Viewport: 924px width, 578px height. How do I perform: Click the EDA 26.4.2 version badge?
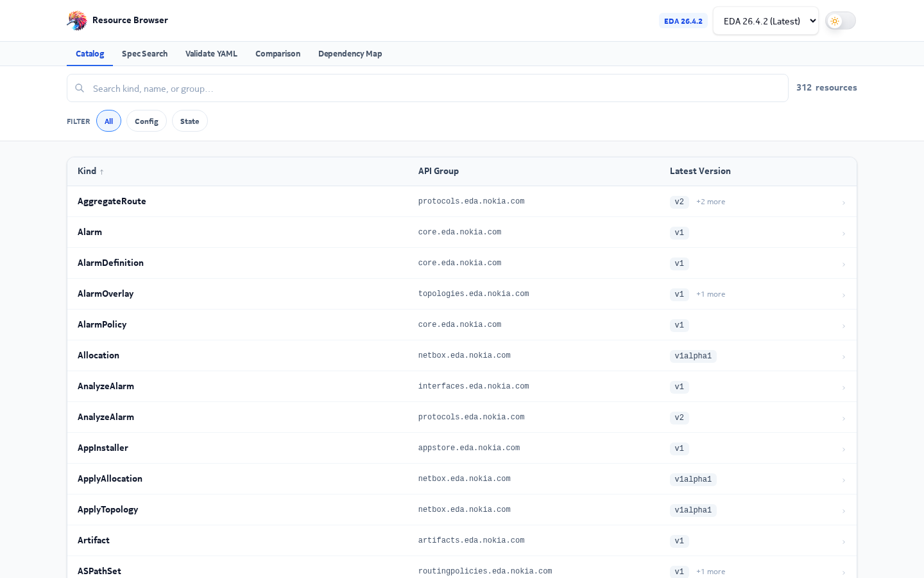(x=683, y=21)
